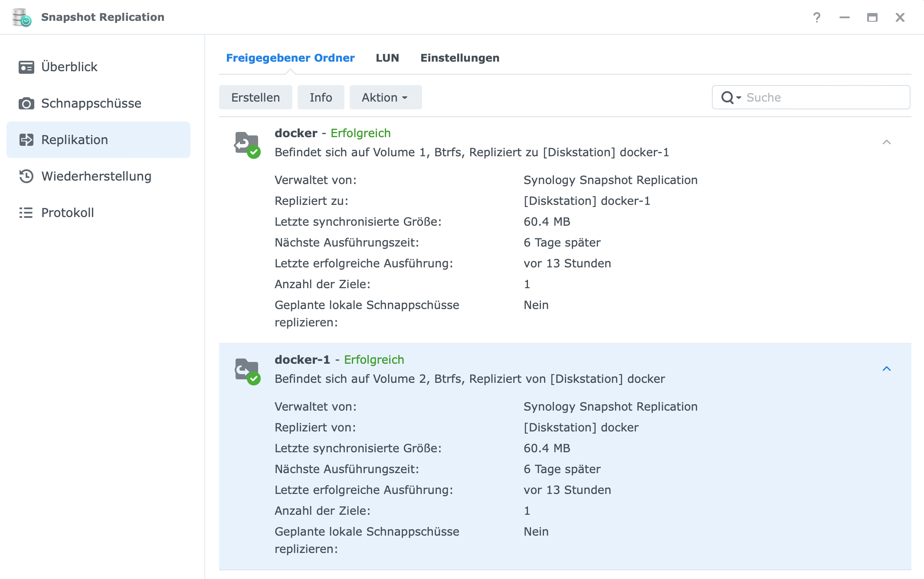
Task: Open help with the question mark icon
Action: point(817,17)
